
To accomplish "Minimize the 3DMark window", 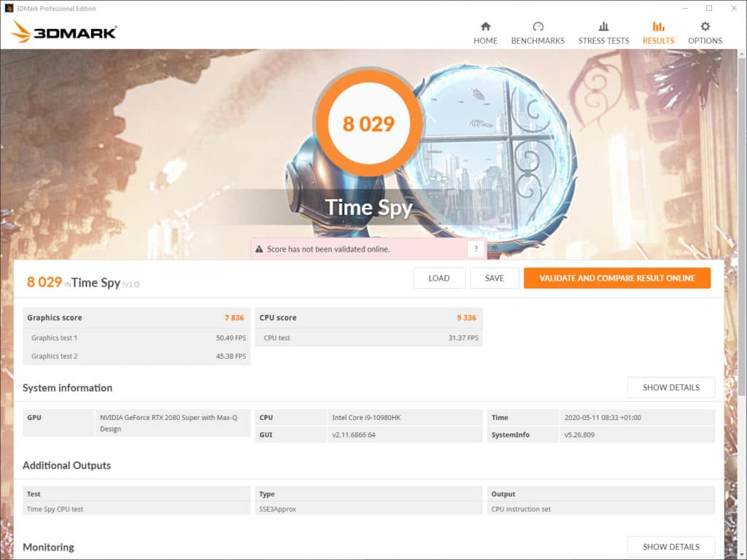I will [x=685, y=8].
